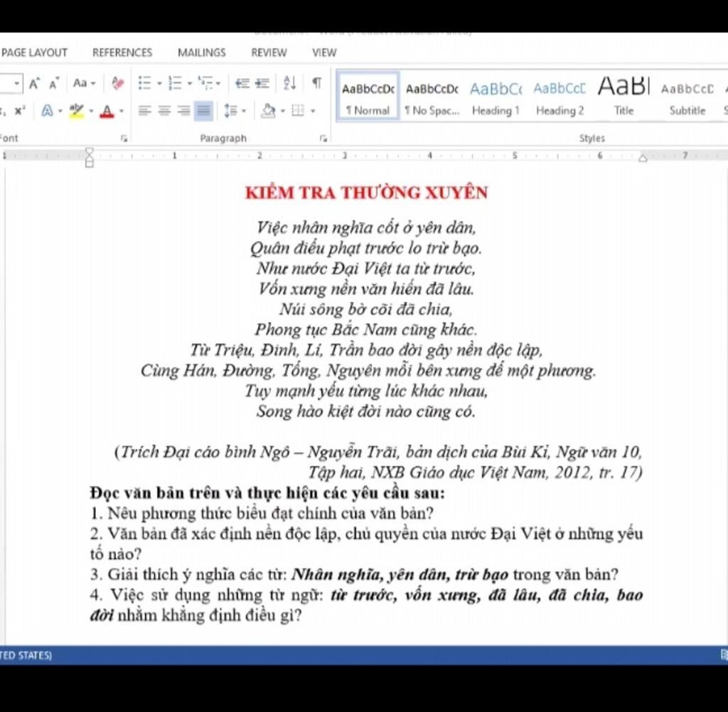The image size is (728, 712).
Task: Click the Sort A-Z icon
Action: tap(290, 84)
